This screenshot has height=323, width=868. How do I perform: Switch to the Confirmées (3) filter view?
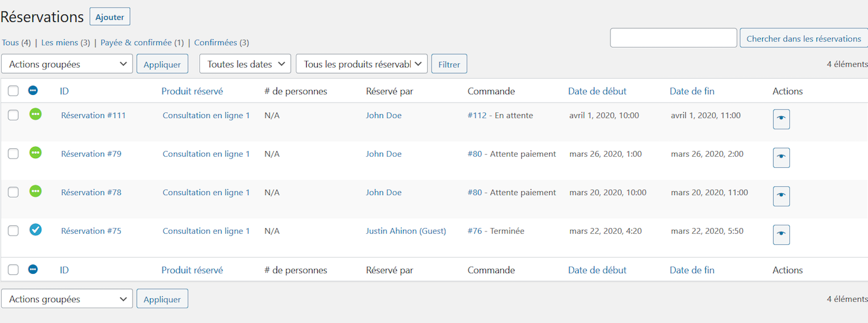click(x=221, y=43)
